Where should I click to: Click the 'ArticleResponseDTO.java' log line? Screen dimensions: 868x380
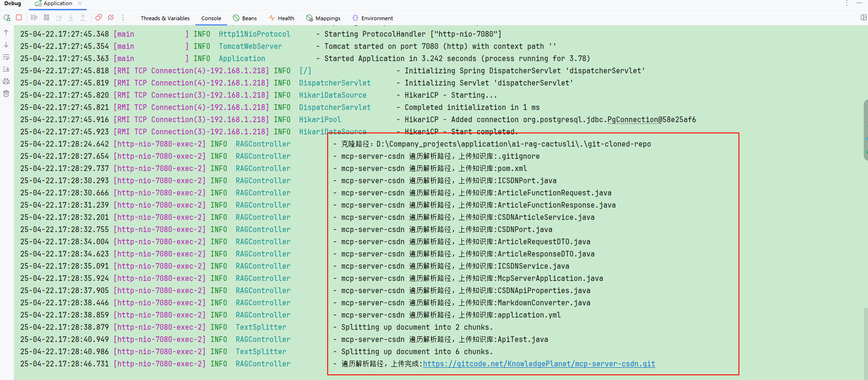463,254
